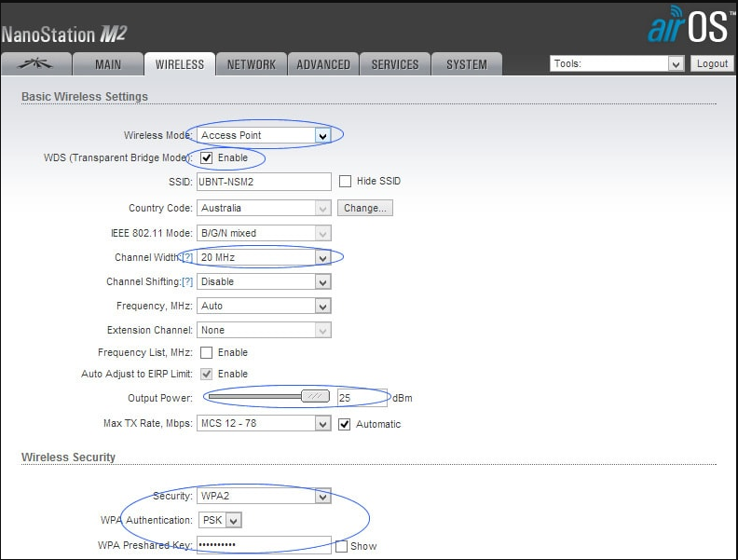738x560 pixels.
Task: Open the Security dropdown showing WPA2
Action: coord(264,496)
